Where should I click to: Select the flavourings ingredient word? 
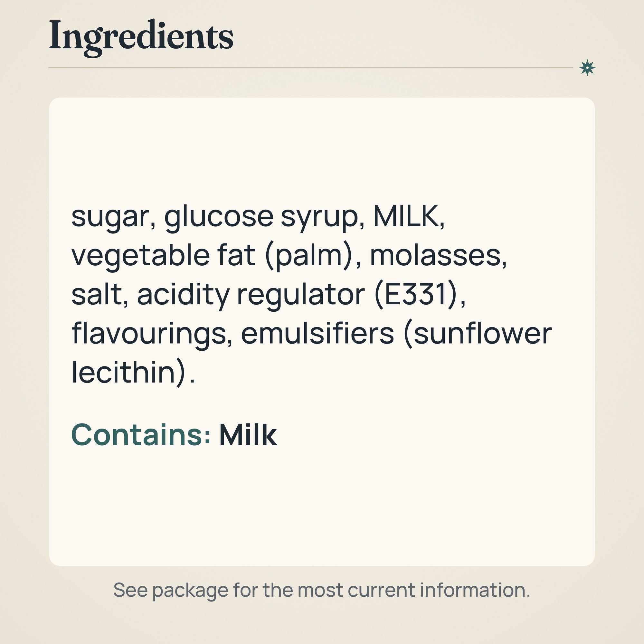(149, 334)
